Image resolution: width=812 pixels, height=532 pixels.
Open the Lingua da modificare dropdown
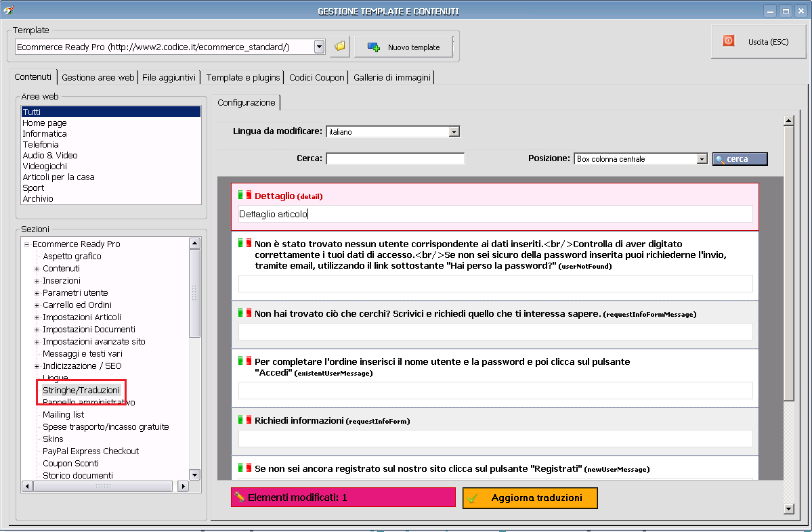(x=454, y=132)
